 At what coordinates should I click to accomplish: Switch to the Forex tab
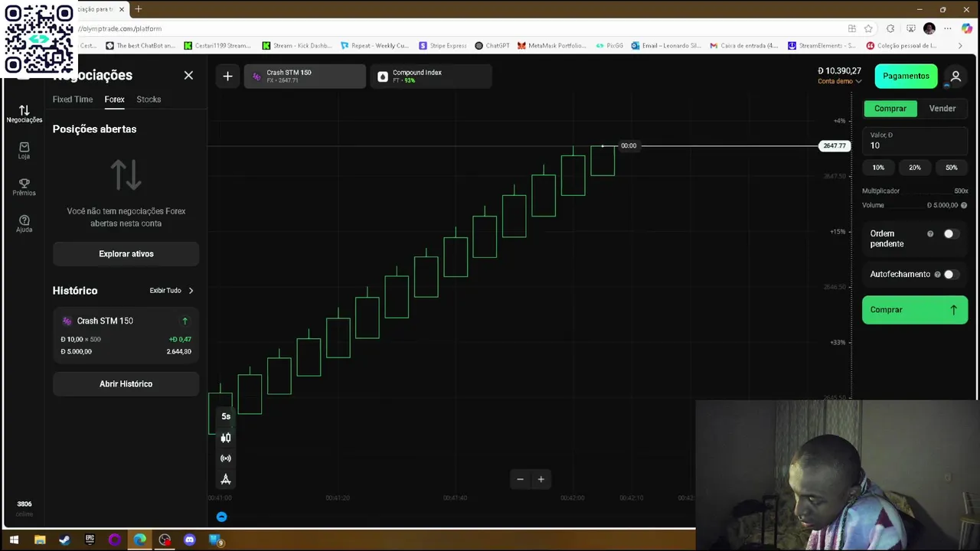point(114,99)
